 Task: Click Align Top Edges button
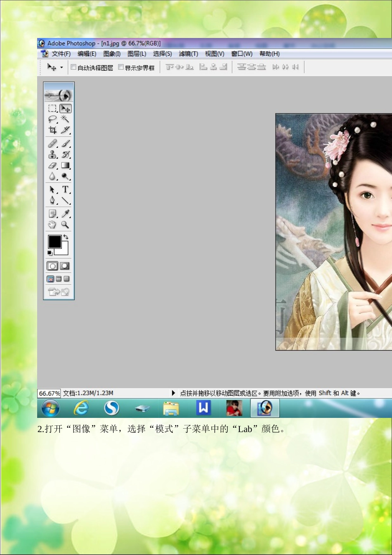[x=170, y=67]
